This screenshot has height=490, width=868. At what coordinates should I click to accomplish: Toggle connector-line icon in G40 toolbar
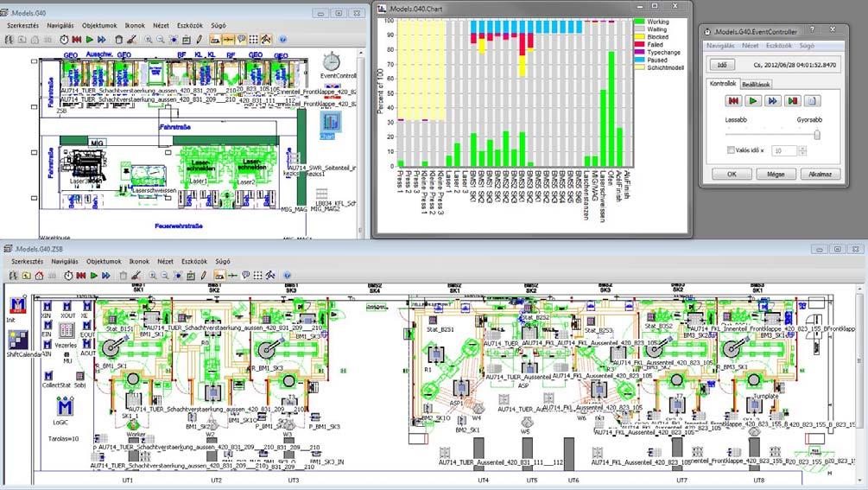click(x=228, y=40)
